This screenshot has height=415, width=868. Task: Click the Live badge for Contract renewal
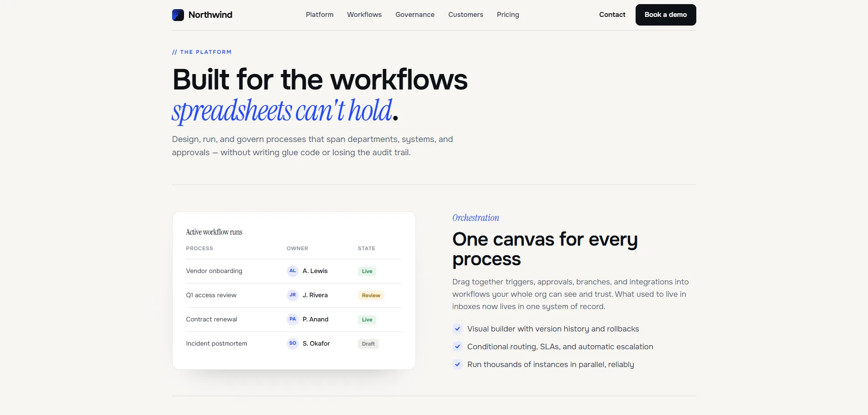(367, 320)
